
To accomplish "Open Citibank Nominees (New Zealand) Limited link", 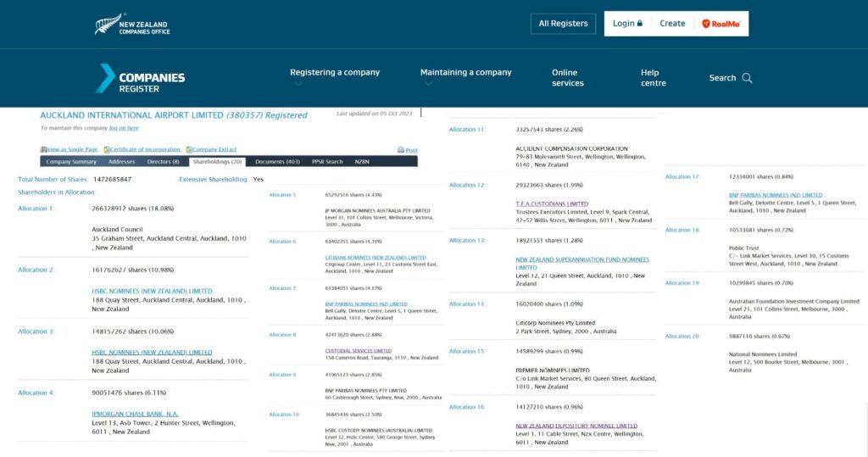I will click(376, 258).
